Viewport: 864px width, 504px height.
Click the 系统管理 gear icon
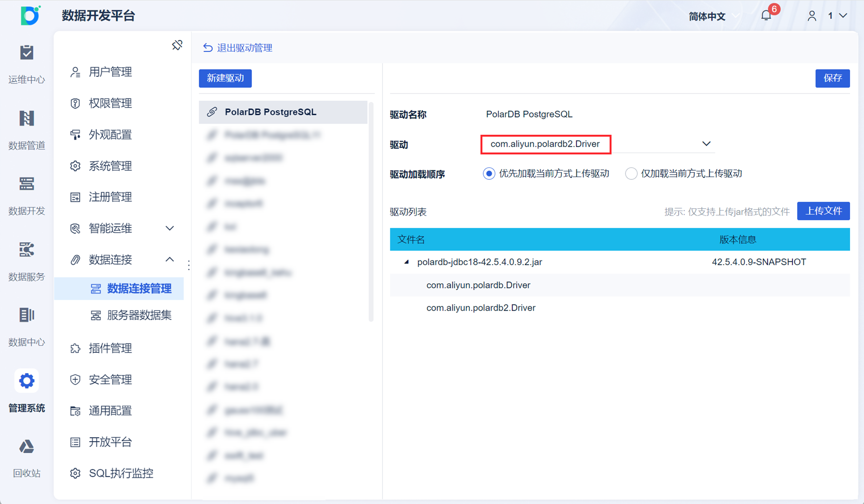[75, 166]
